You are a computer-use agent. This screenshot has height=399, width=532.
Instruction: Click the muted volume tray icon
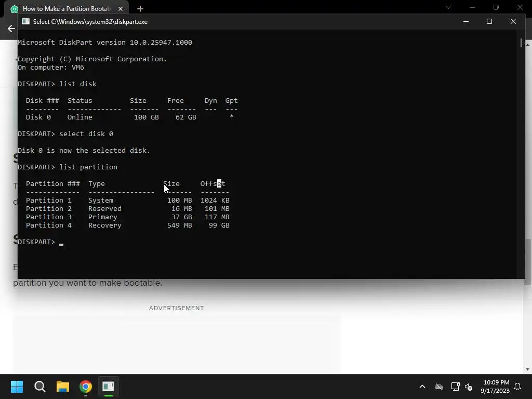coord(469,387)
